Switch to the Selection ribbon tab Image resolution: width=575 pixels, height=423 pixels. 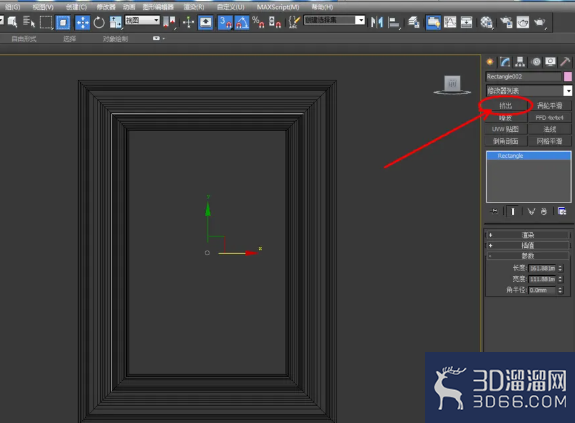click(x=70, y=39)
